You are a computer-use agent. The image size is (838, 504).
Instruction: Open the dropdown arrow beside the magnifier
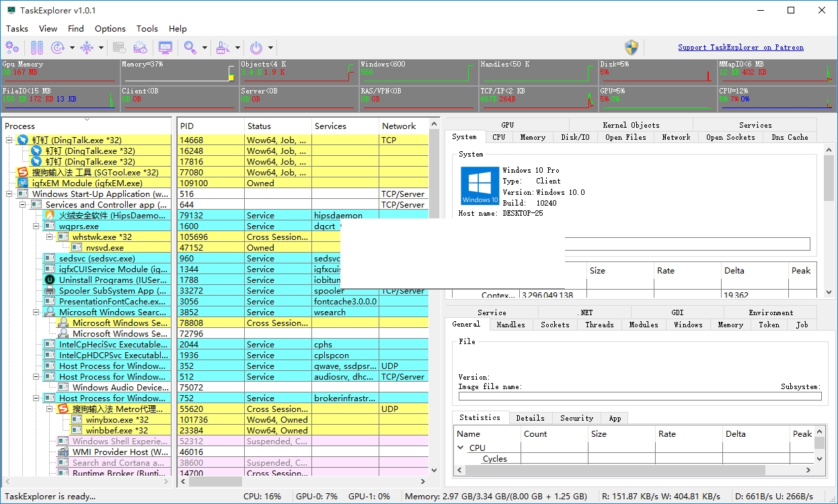click(204, 48)
